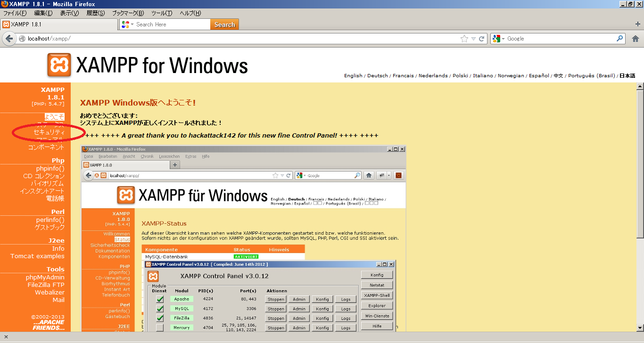
Task: Click the Apache Friends footer link
Action: click(x=49, y=325)
